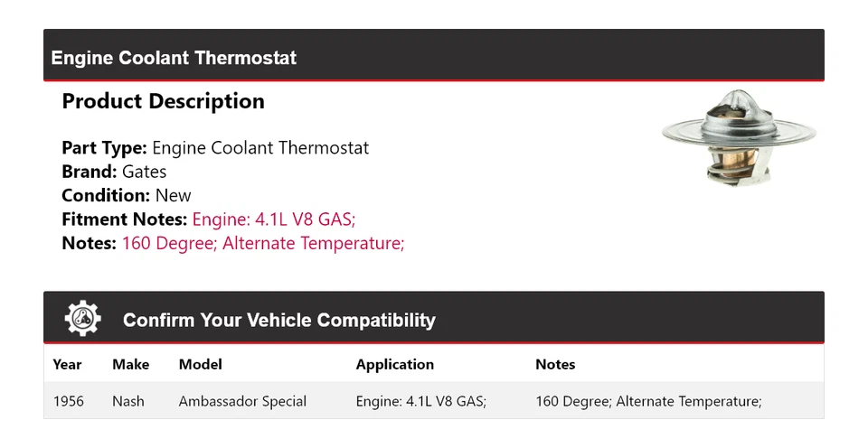This screenshot has width=868, height=448.
Task: Select the Product Description heading
Action: coord(163,102)
